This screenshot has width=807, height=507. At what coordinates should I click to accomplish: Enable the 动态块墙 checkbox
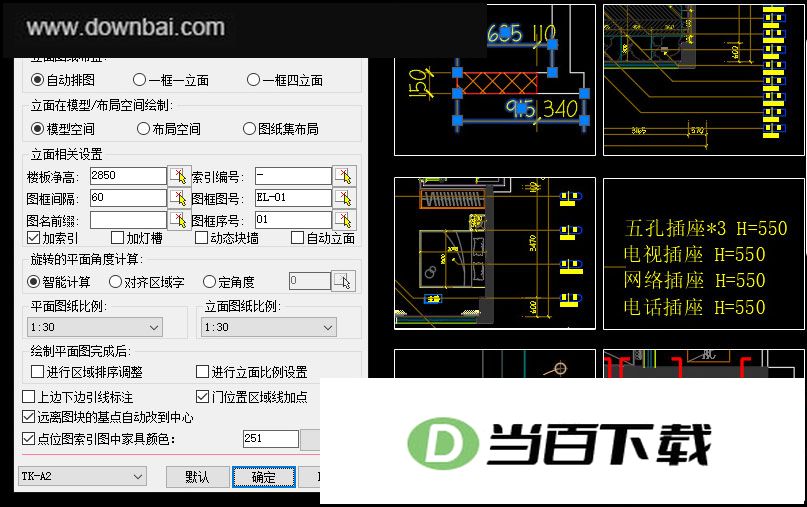(201, 238)
